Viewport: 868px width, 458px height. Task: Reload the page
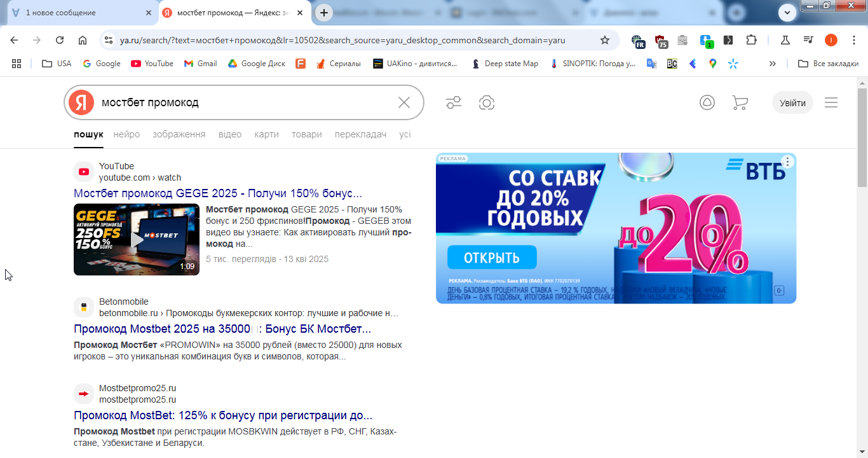click(60, 40)
